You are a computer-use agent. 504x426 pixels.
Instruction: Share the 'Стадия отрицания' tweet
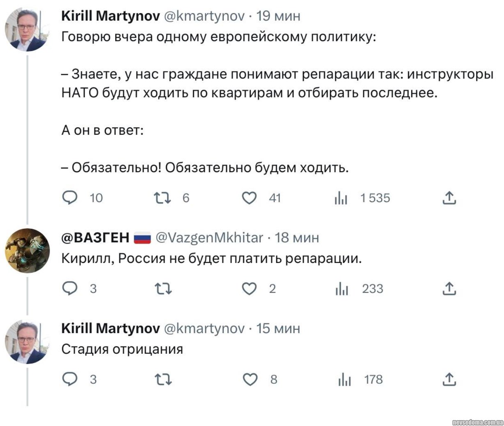(x=449, y=379)
